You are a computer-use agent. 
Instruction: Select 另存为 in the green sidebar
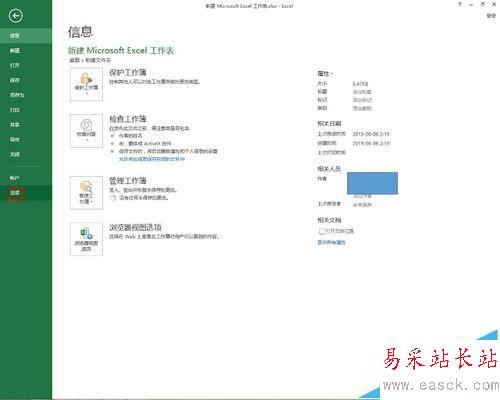(26, 95)
